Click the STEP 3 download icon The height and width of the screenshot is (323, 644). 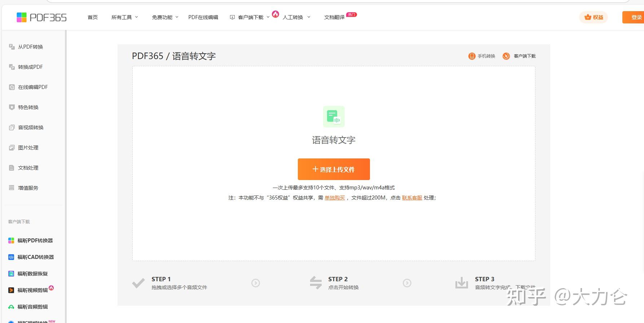point(462,283)
